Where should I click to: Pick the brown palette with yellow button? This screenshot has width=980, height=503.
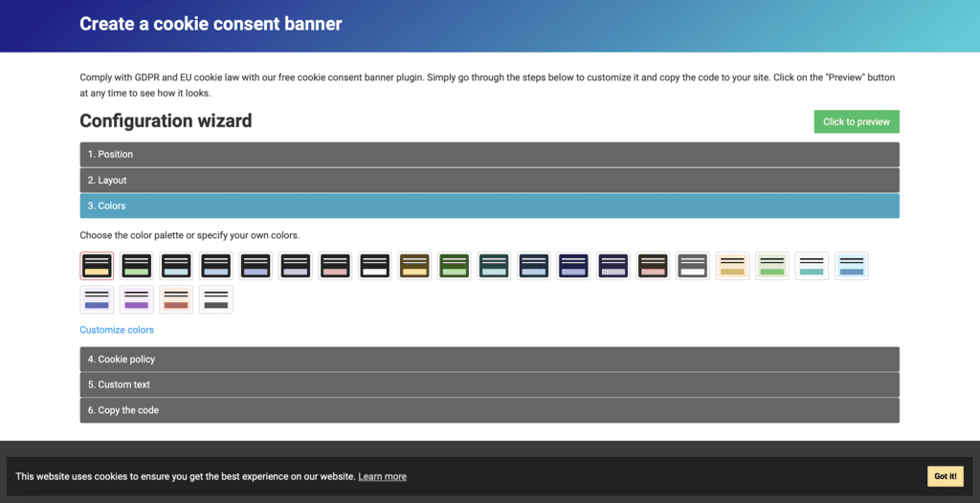tap(414, 266)
